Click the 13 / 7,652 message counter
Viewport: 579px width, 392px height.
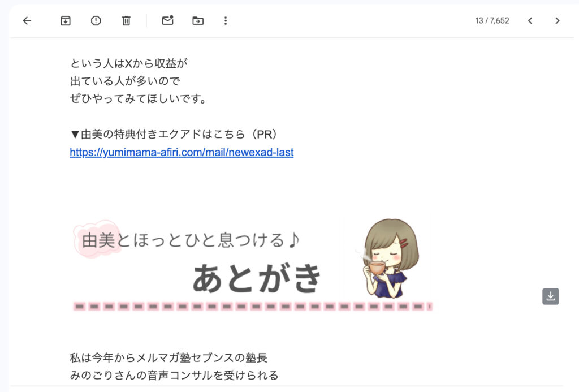(492, 21)
